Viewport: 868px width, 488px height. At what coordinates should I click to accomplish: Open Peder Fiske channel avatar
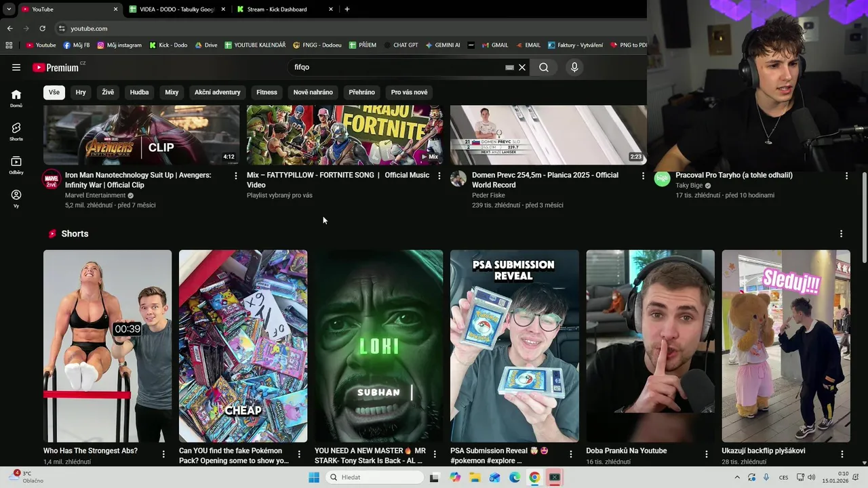(x=458, y=178)
